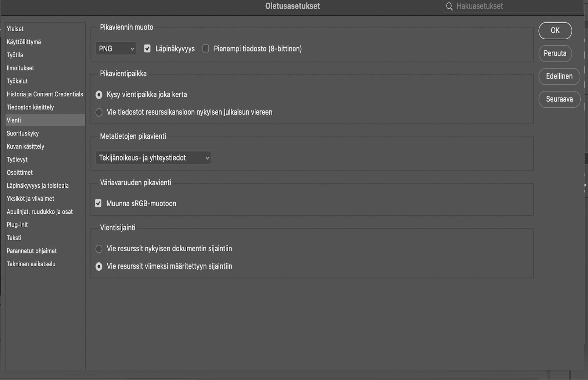
Task: Open the PNG format dropdown
Action: coord(115,49)
